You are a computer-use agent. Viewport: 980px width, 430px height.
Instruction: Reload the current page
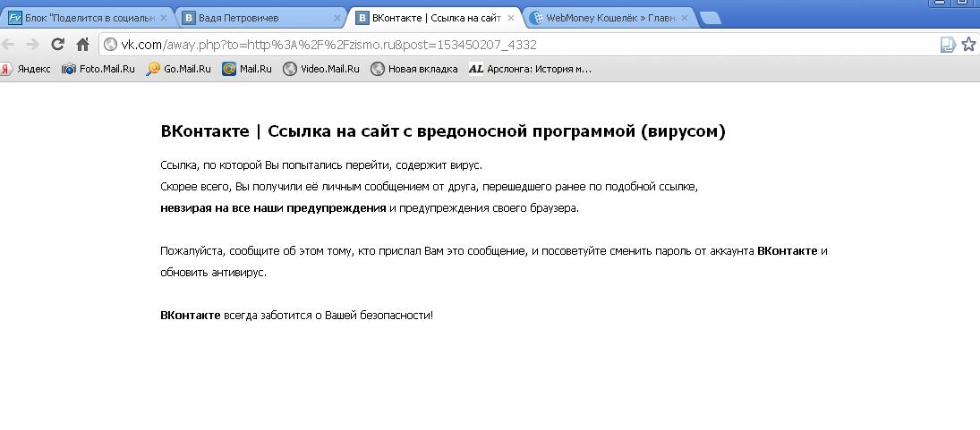(x=57, y=45)
